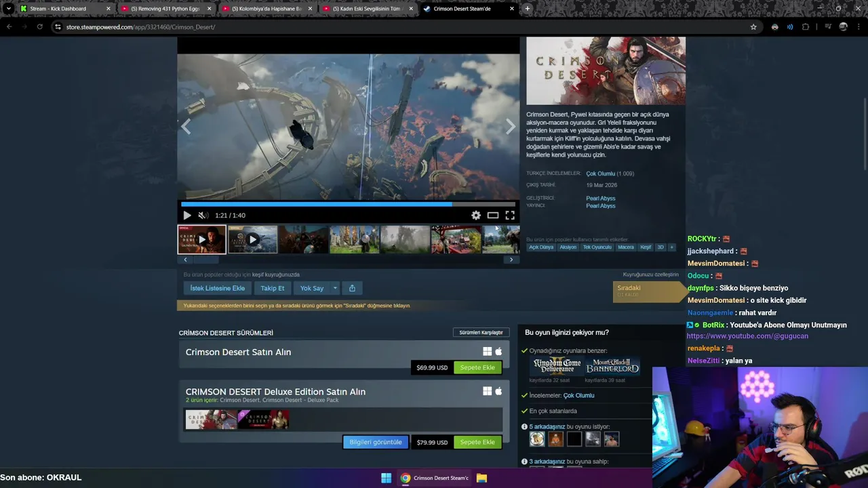Screen dimensions: 868x488
Task: Open Chrome Crimson Desert taskbar item
Action: [x=435, y=478]
